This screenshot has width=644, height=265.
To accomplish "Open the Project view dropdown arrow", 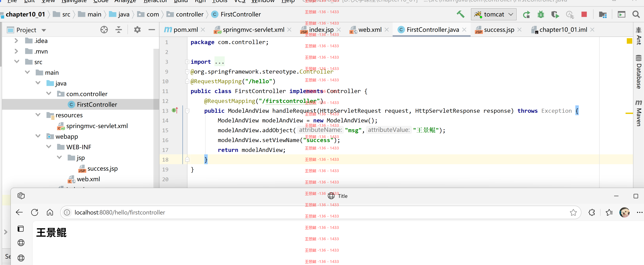I will pyautogui.click(x=44, y=30).
